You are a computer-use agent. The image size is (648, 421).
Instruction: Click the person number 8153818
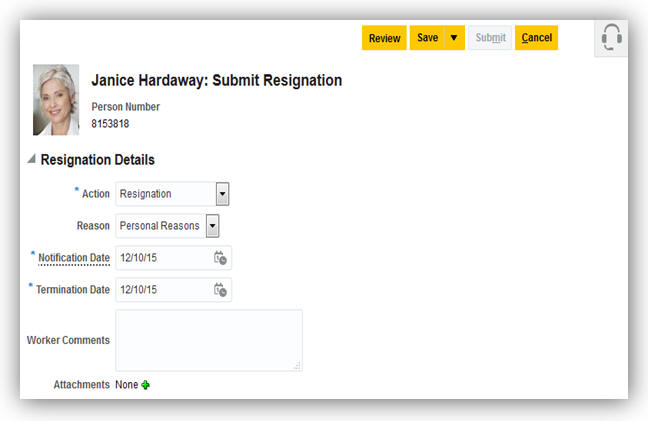pyautogui.click(x=110, y=125)
